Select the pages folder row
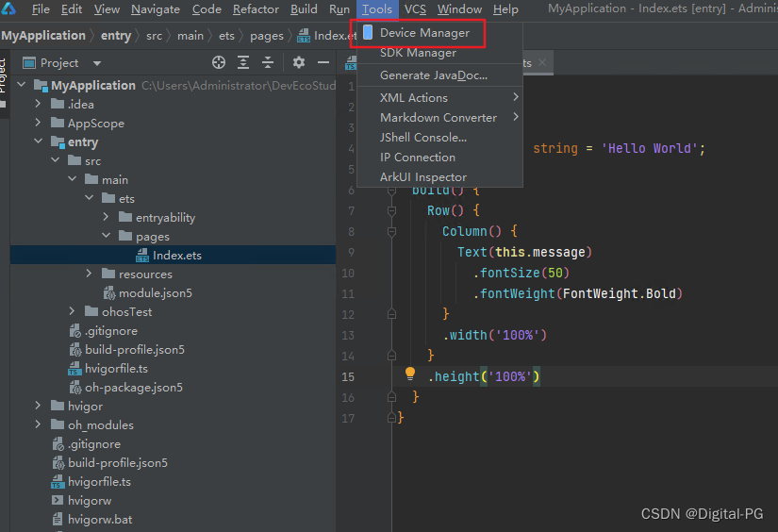The image size is (778, 532). pos(173,237)
